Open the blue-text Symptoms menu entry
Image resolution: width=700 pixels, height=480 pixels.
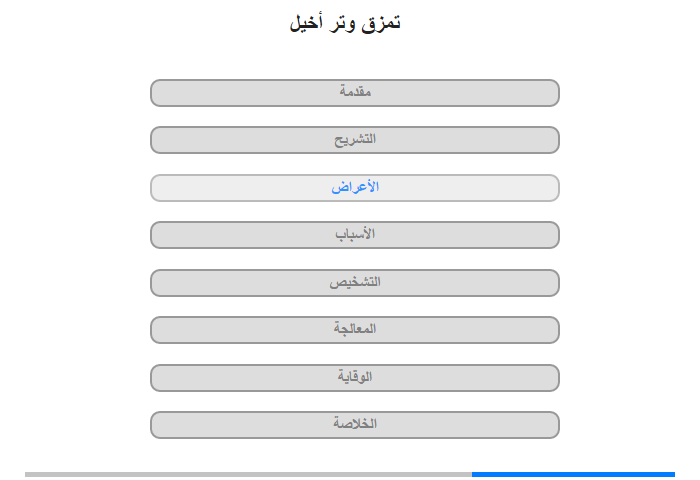point(355,188)
